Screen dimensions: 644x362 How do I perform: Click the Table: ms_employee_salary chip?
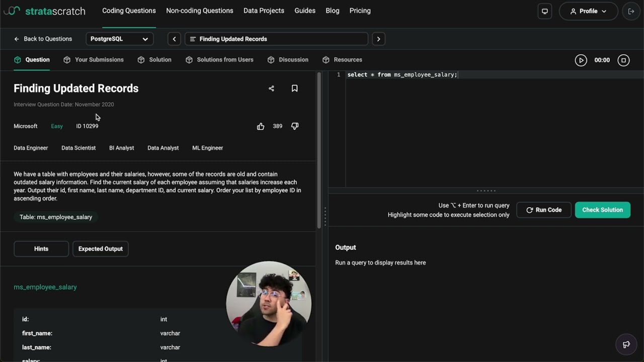(56, 217)
